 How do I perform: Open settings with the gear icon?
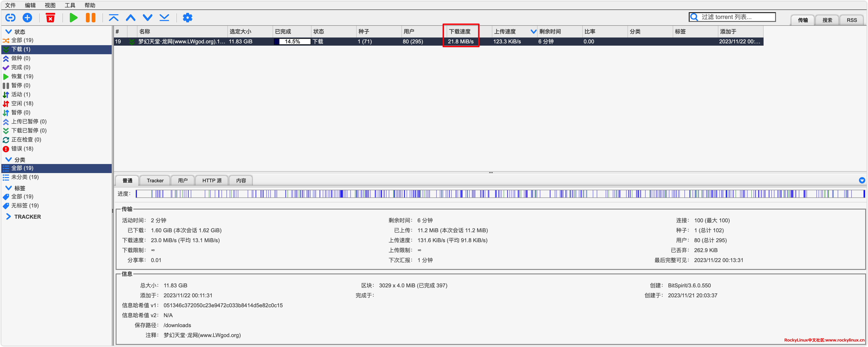click(x=187, y=18)
